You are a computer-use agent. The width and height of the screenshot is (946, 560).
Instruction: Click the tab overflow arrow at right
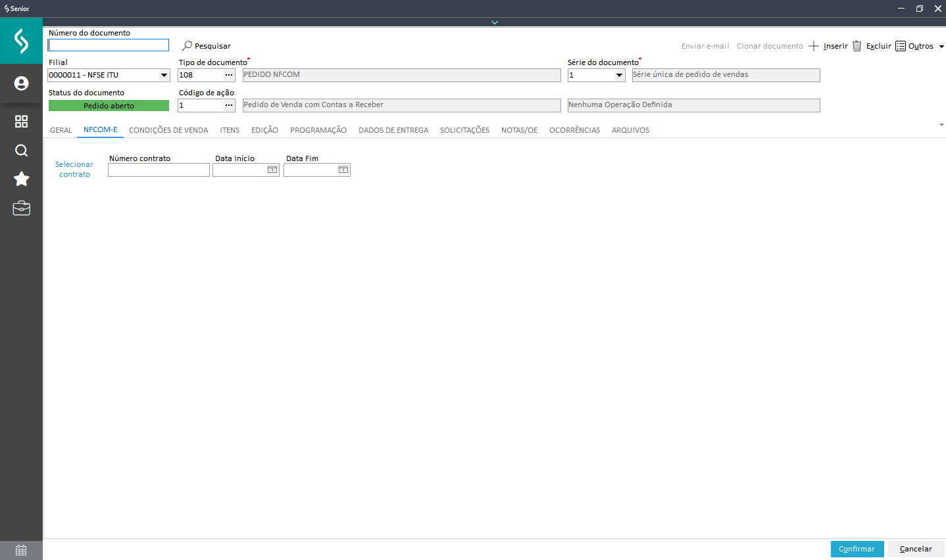pos(941,125)
